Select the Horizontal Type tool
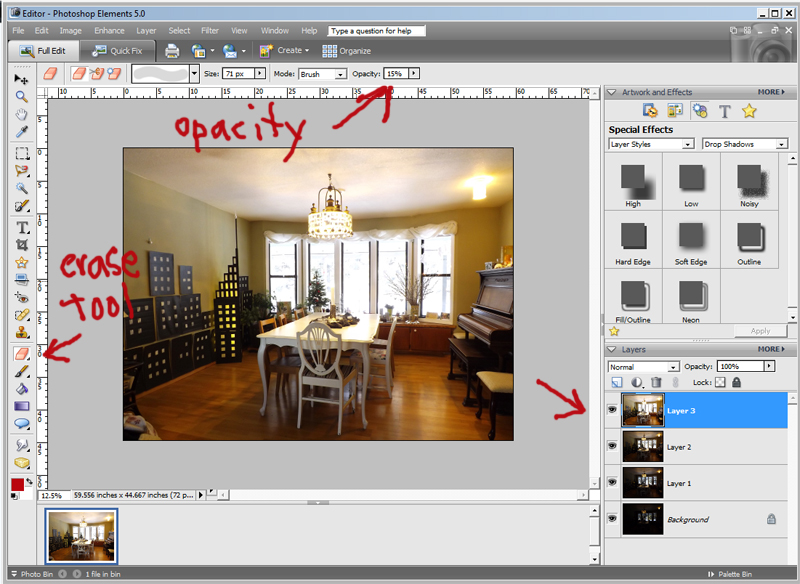The image size is (800, 584). [21, 227]
